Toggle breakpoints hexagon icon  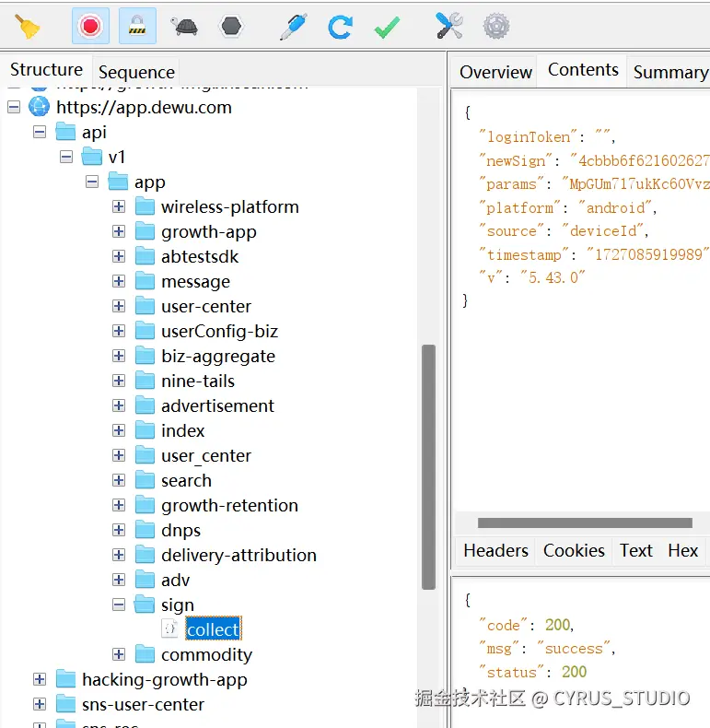click(231, 26)
